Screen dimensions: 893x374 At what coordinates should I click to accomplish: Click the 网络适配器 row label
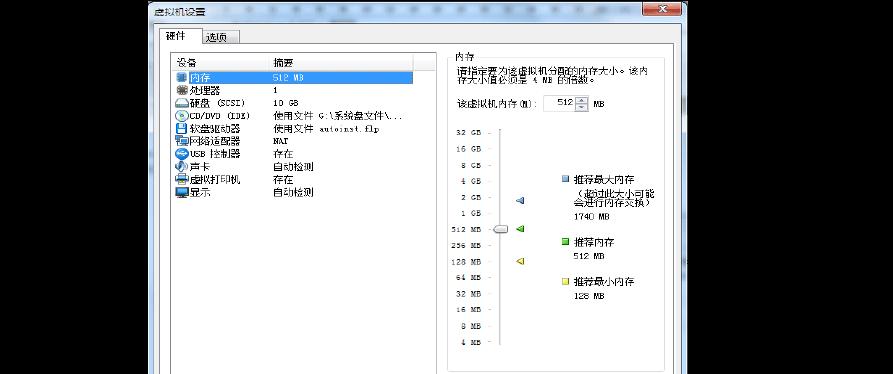(x=215, y=141)
